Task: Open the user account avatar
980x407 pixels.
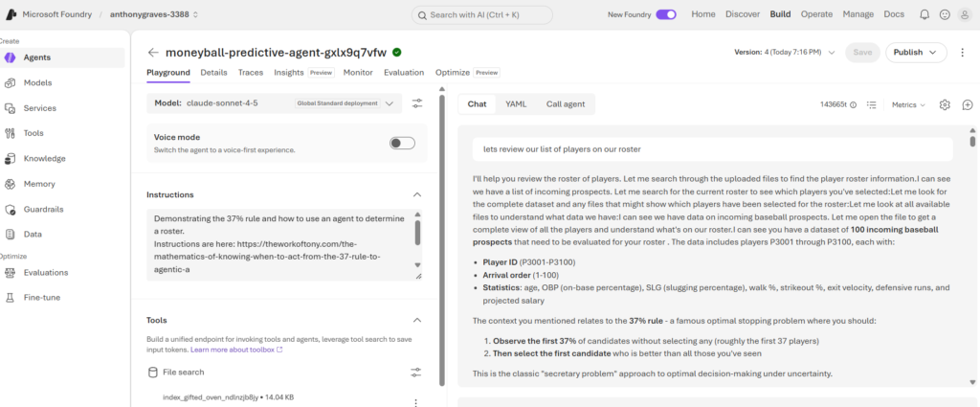Action: (965, 14)
